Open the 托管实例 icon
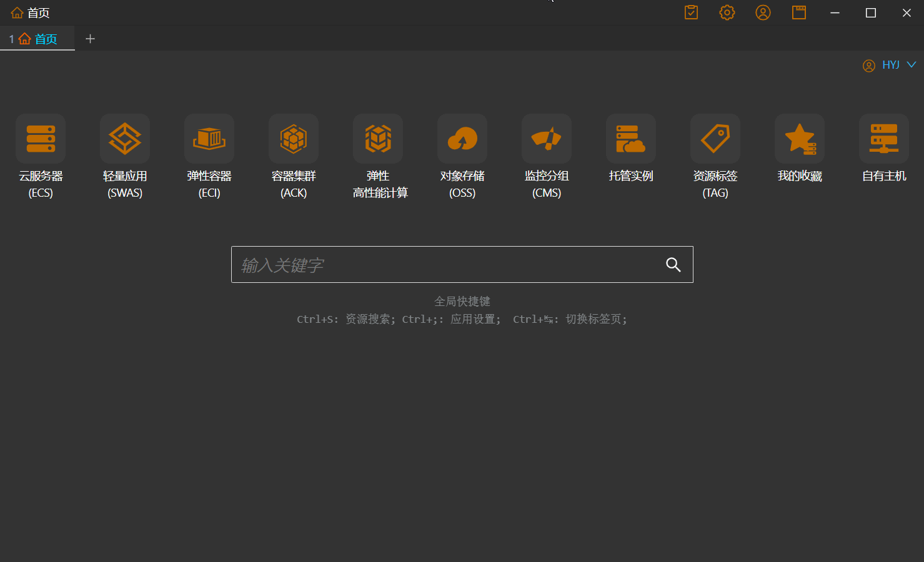 (631, 139)
